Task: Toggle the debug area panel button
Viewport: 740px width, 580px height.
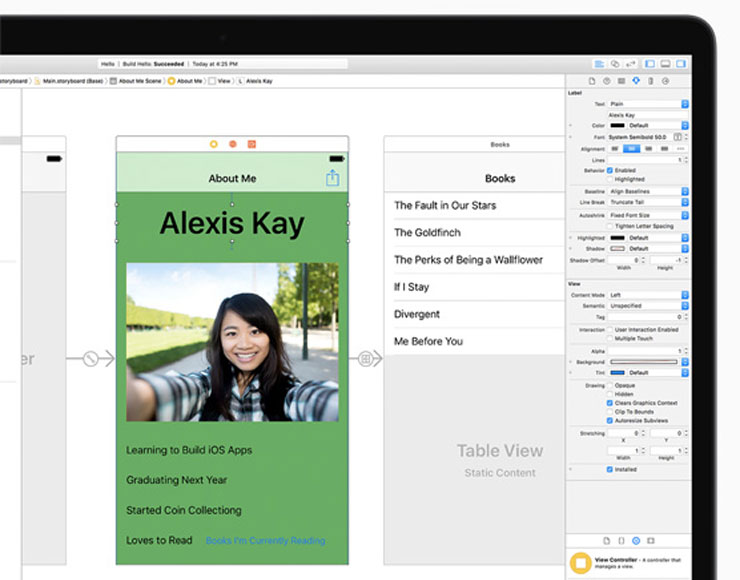Action: coord(665,64)
